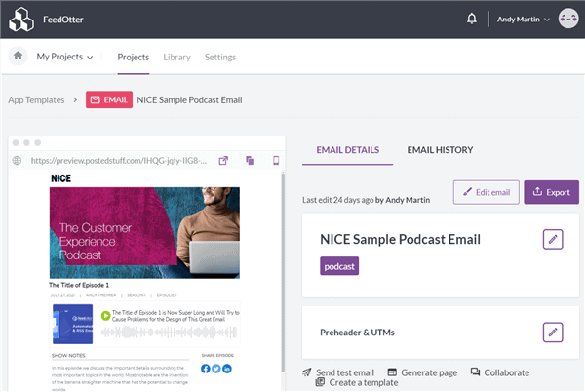585x392 pixels.
Task: Open the My Projects dropdown
Action: pos(64,57)
